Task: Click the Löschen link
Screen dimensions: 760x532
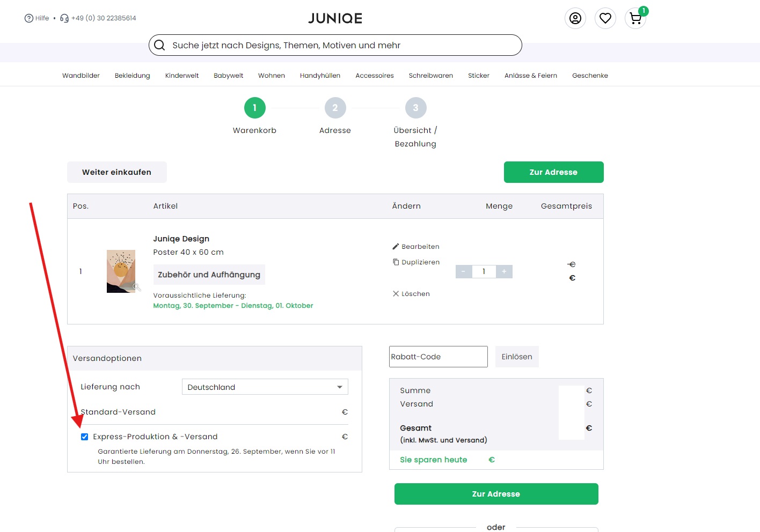Action: tap(411, 294)
